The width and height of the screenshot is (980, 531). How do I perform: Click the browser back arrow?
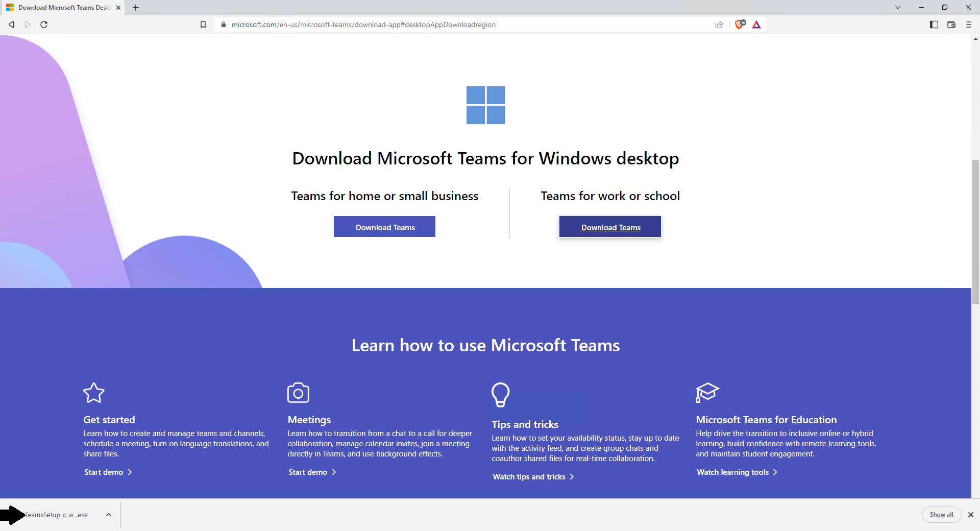11,25
